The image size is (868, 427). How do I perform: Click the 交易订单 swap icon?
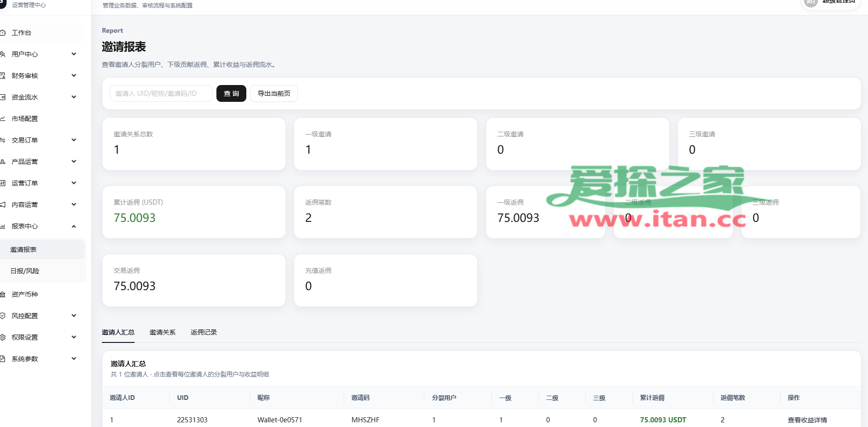click(2, 140)
